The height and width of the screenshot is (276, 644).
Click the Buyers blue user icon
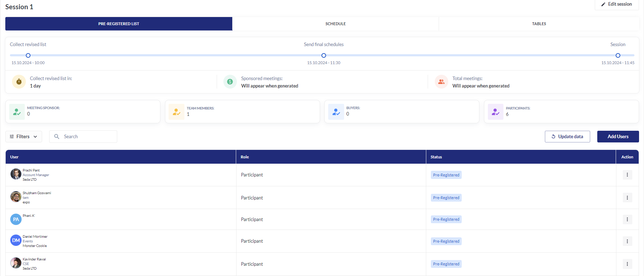click(x=336, y=112)
